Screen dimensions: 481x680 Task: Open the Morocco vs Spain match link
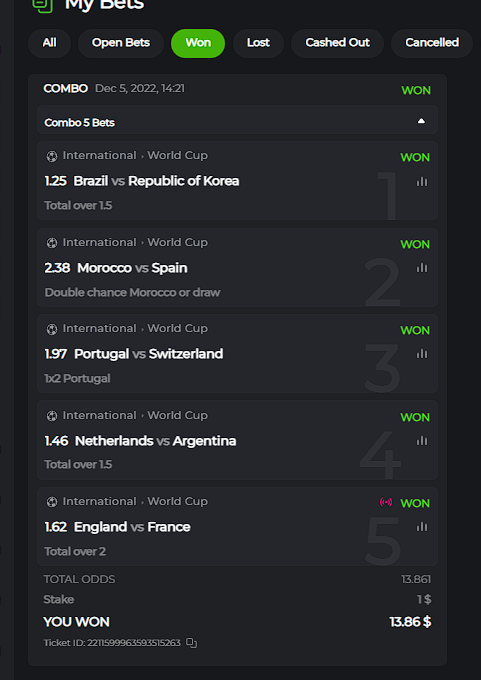pyautogui.click(x=132, y=268)
